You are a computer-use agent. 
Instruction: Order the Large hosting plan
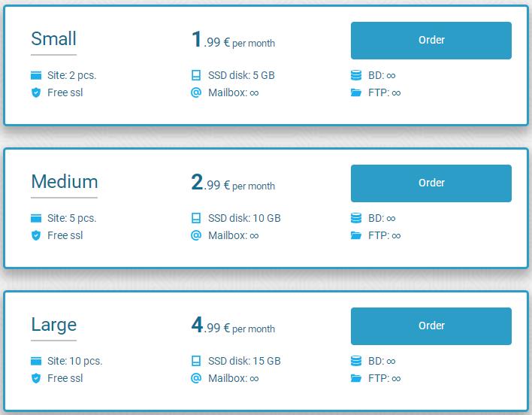431,326
